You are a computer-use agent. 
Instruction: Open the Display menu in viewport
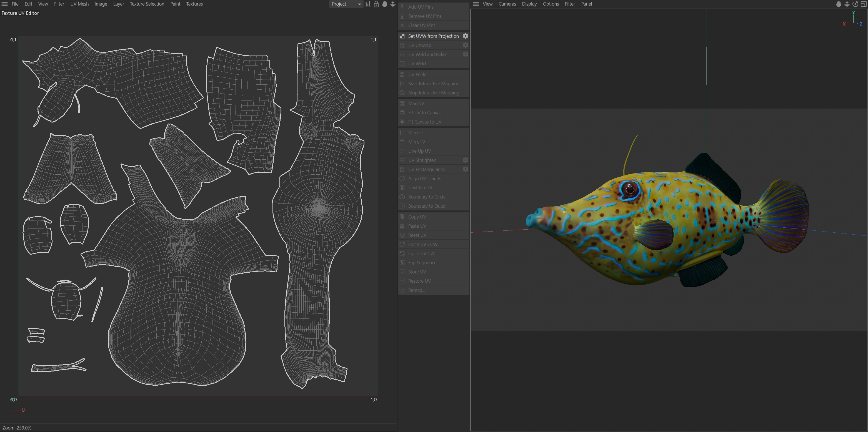point(529,4)
